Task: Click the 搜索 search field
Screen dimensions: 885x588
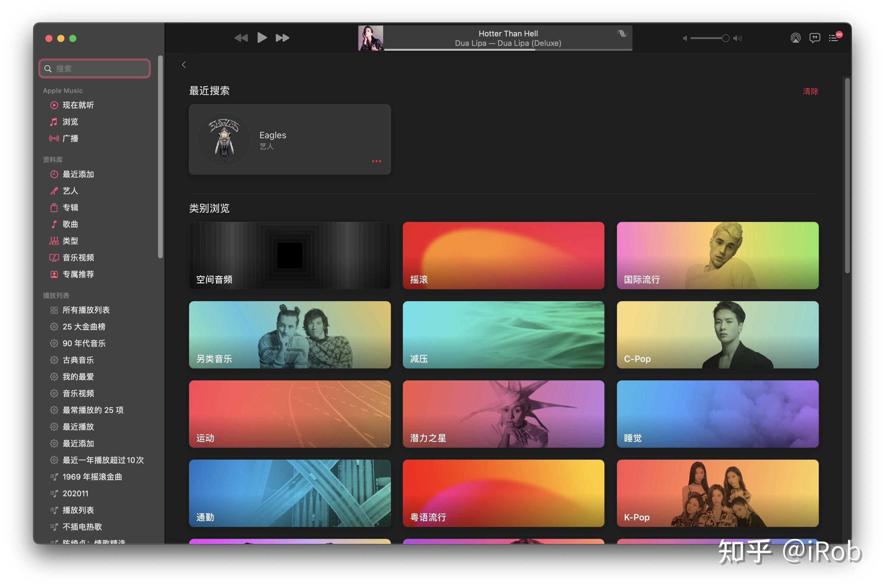Action: [94, 68]
